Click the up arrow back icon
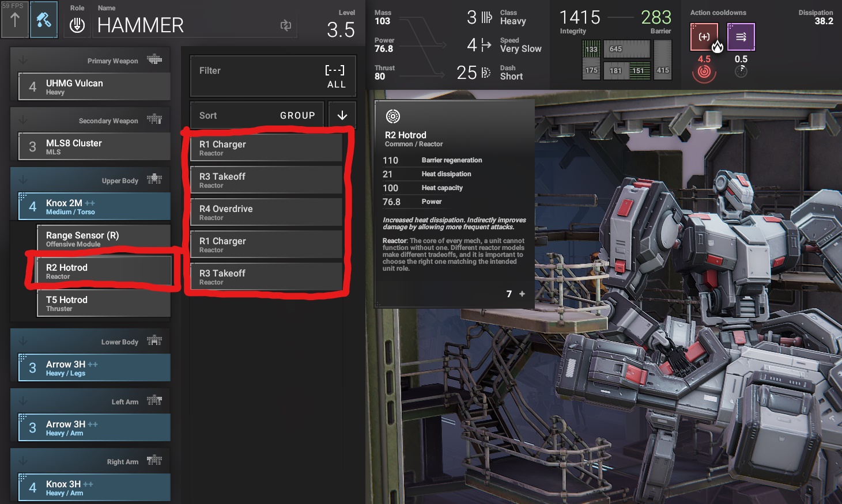Viewport: 842px width, 504px height. [15, 20]
